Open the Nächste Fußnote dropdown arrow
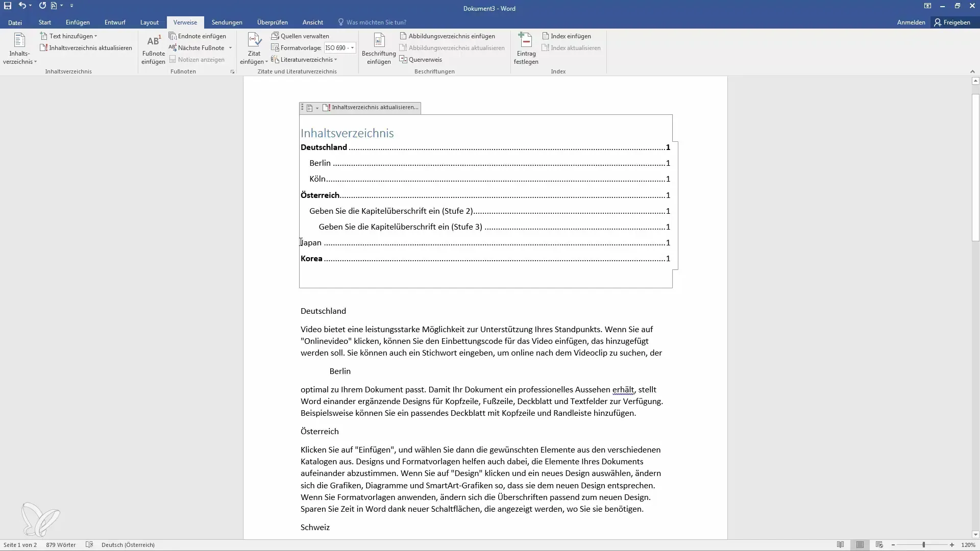This screenshot has height=551, width=980. click(x=230, y=48)
